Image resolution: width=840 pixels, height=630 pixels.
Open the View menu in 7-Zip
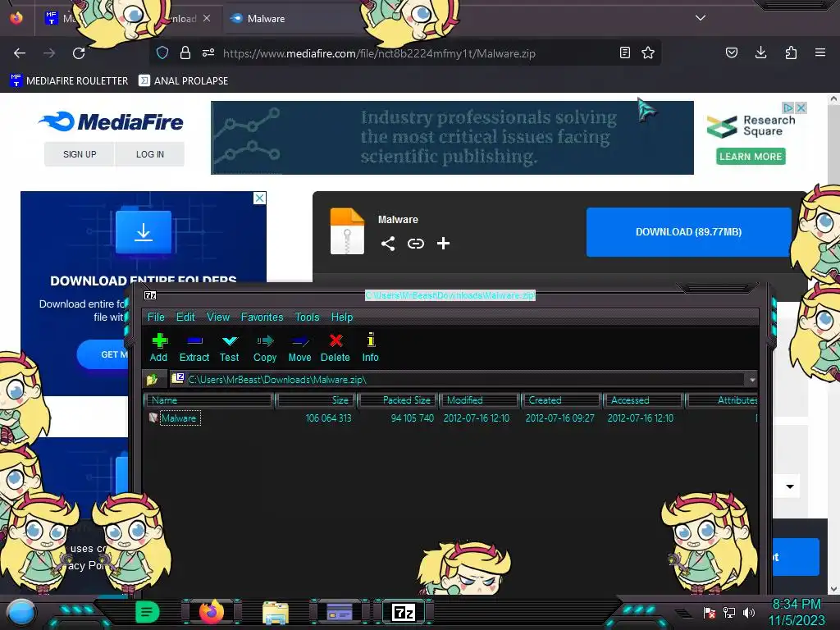click(x=218, y=317)
